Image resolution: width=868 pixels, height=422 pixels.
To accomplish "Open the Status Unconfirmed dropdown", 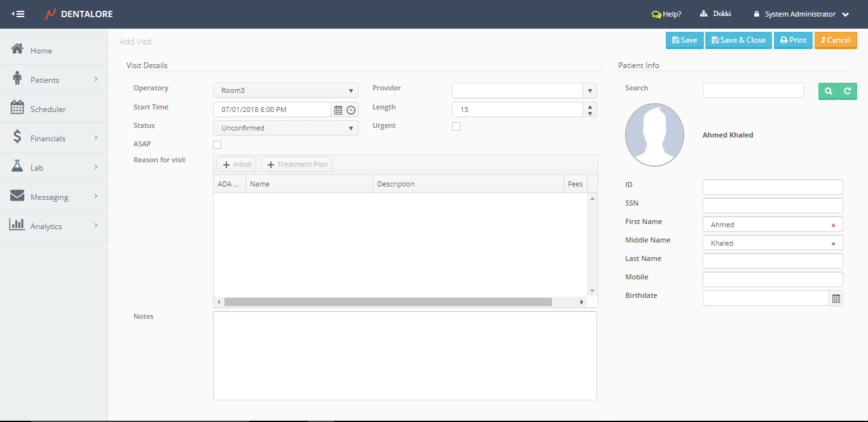I will tap(286, 128).
